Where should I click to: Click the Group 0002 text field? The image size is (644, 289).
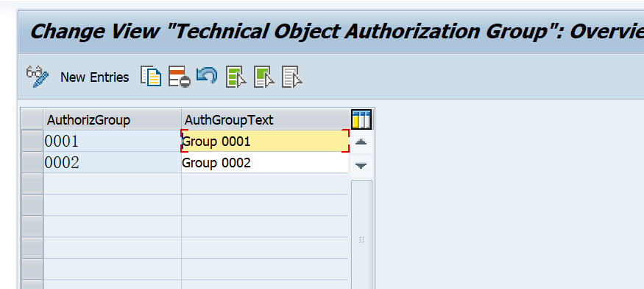(265, 163)
